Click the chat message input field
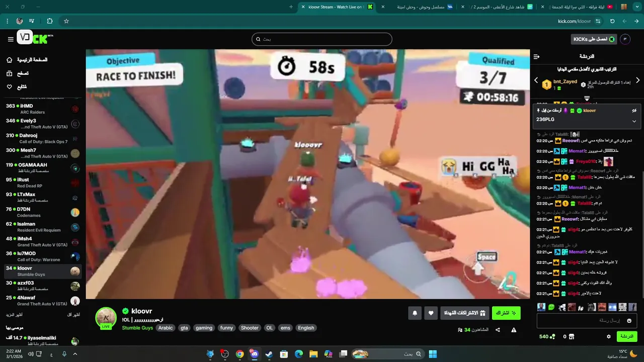 [x=587, y=321]
